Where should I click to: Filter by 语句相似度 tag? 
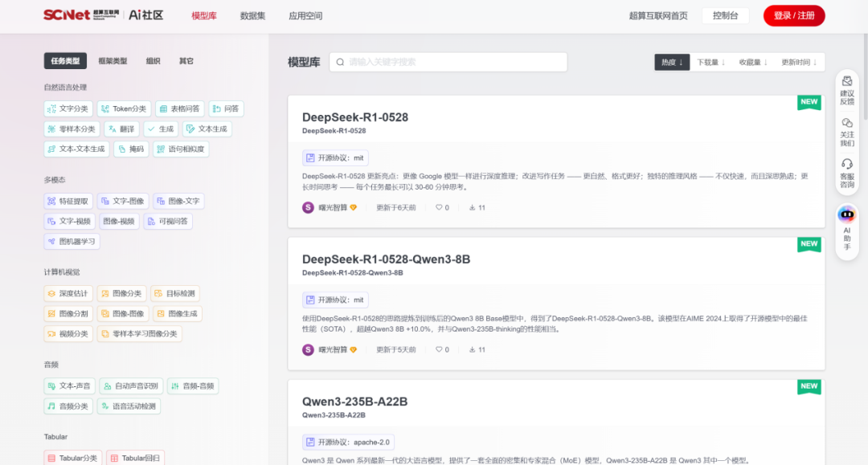point(181,149)
